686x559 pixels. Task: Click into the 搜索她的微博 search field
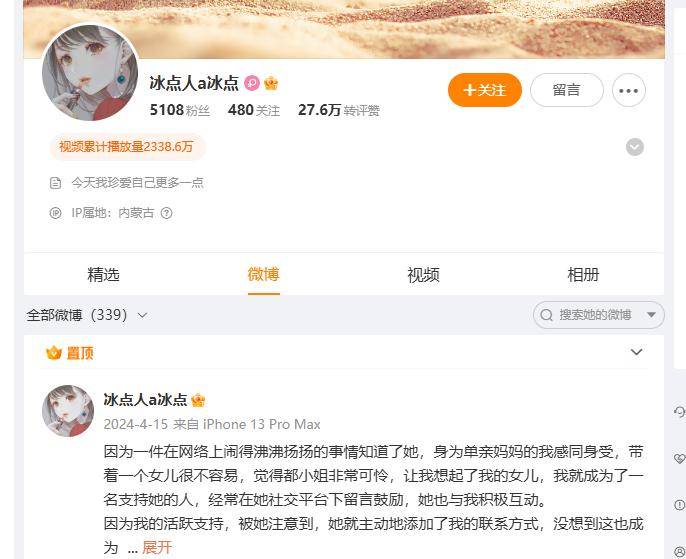point(595,315)
